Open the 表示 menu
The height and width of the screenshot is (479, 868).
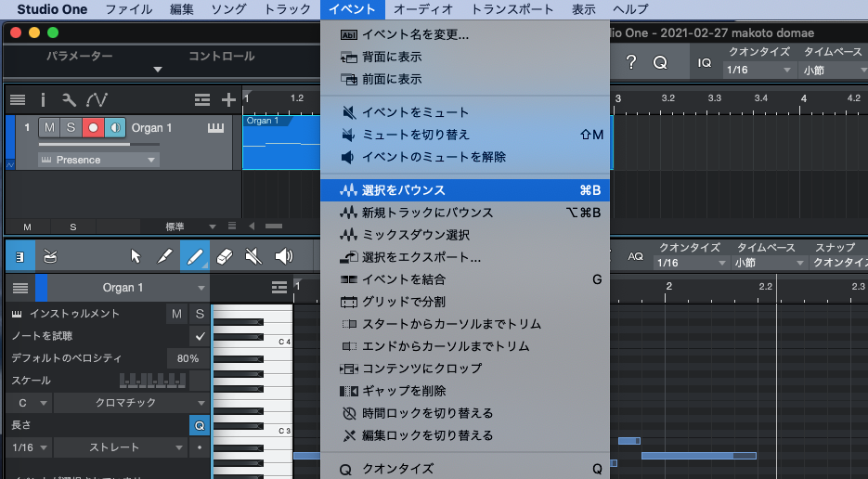[x=583, y=9]
